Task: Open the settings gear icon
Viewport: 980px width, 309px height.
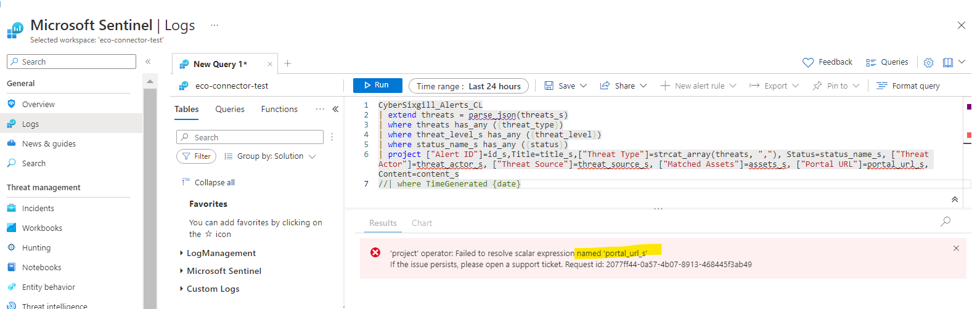Action: tap(929, 63)
